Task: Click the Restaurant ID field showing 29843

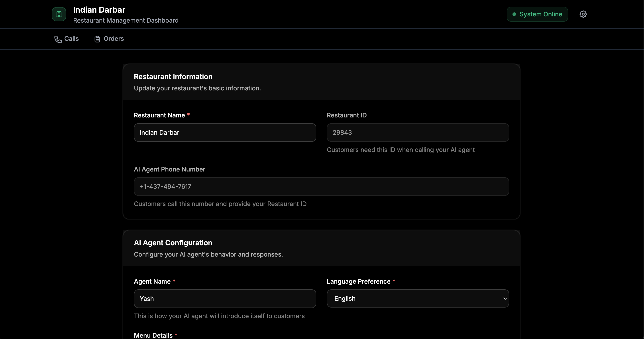Action: [418, 132]
